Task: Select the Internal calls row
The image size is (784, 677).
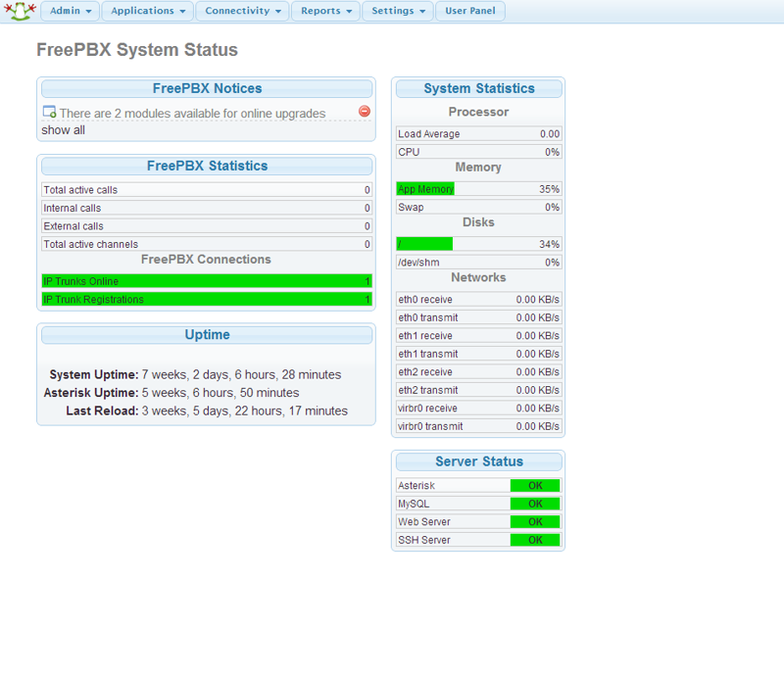Action: 207,208
